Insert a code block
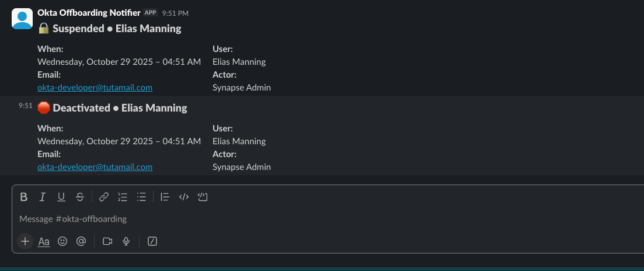Screen dimensions: 644x271 [203, 197]
